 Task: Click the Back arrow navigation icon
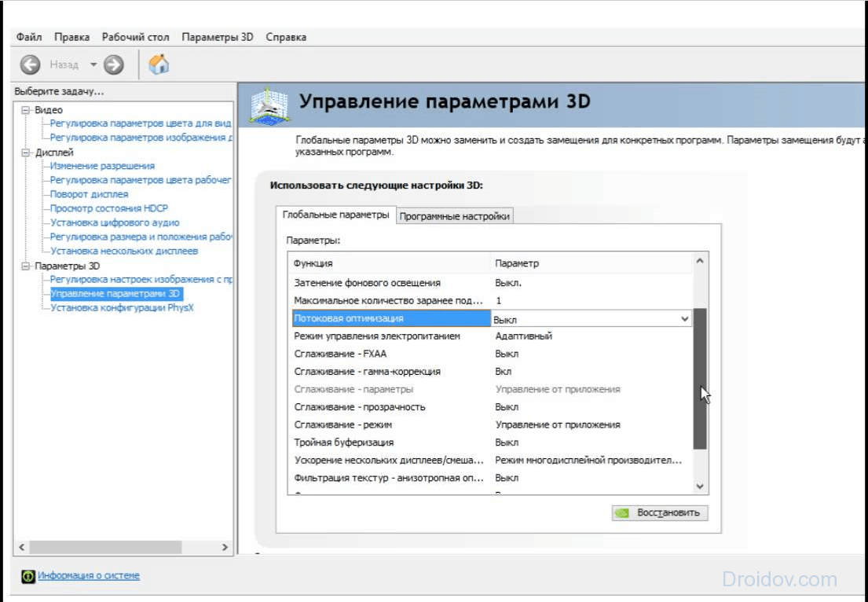click(31, 64)
